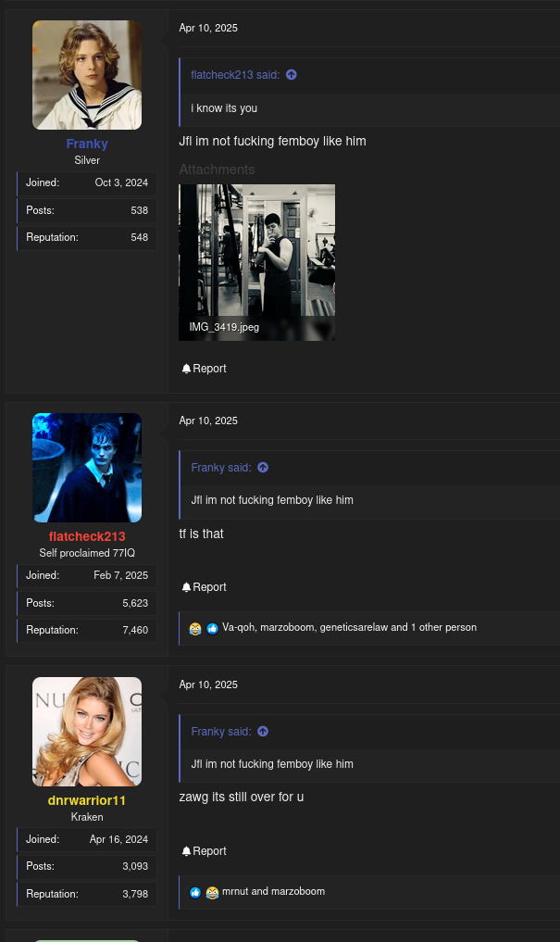Click the up-arrow icon beside 'flatcheck213 said:'
Screen dimensions: 560x942
(292, 75)
